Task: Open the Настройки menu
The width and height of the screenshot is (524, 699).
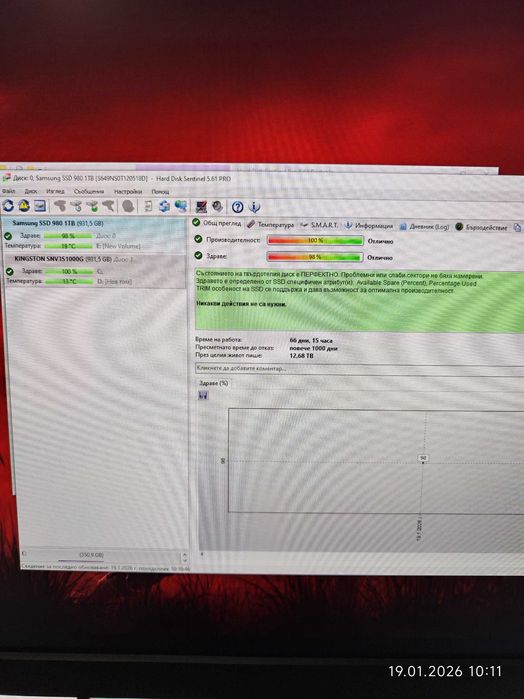Action: coord(128,192)
